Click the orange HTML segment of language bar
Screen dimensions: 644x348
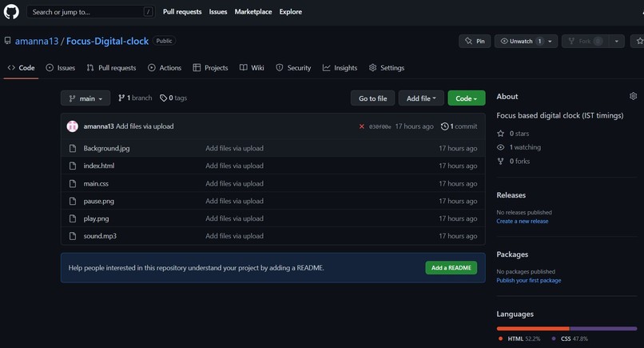(533, 329)
